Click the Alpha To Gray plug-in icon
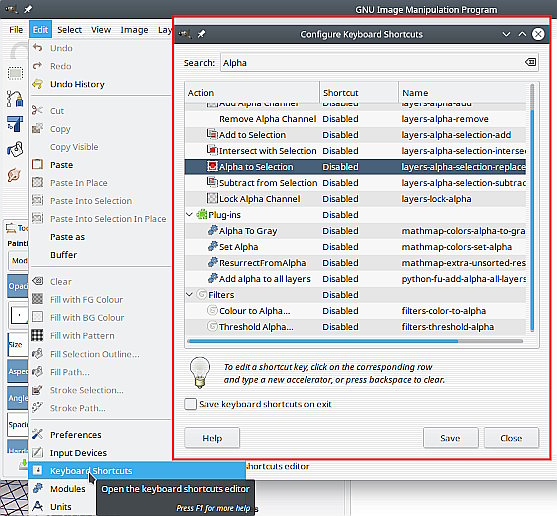 [212, 230]
